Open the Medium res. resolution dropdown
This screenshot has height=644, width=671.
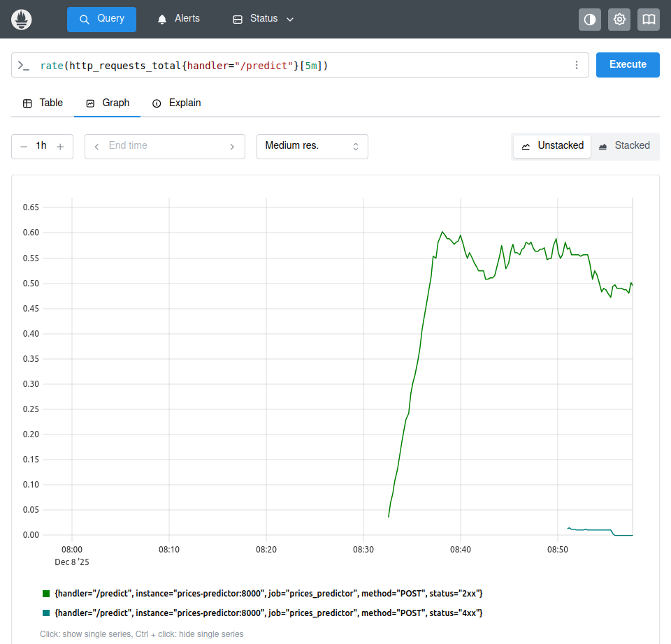[x=312, y=146]
